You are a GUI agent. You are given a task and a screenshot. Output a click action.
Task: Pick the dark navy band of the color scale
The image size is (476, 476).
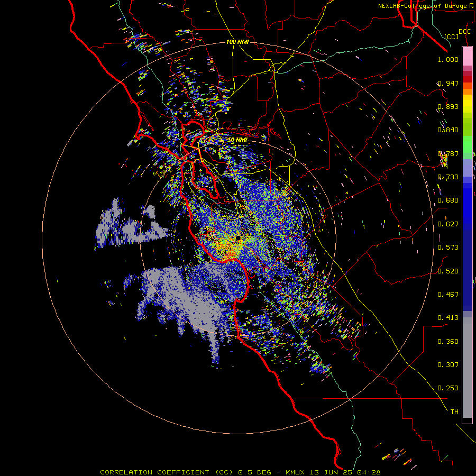[467, 267]
